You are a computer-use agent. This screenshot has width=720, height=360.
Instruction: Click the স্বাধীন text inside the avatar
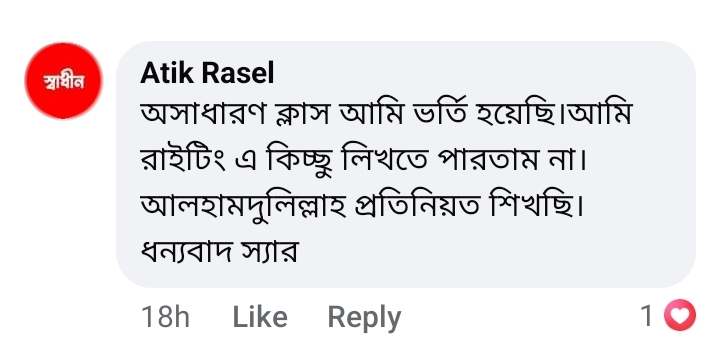coord(63,81)
